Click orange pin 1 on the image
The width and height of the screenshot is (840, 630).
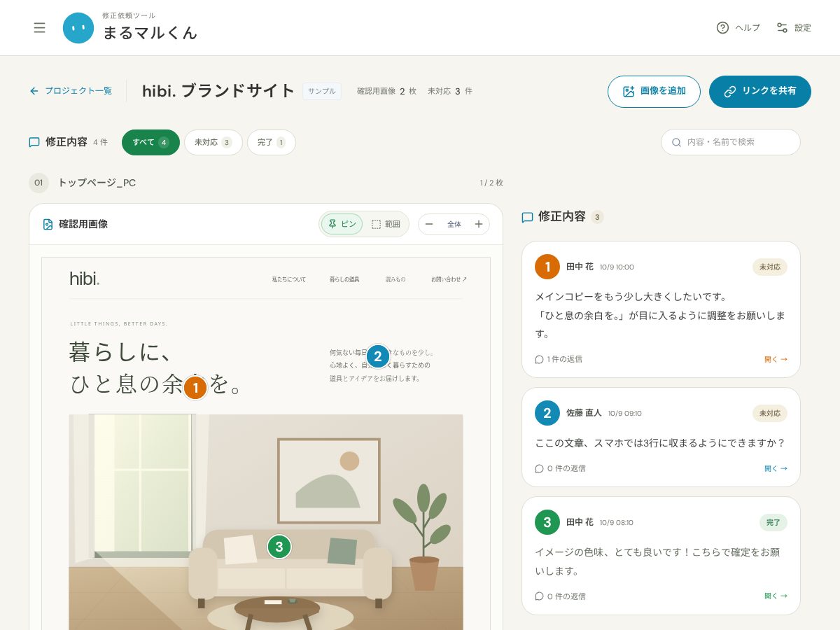(x=195, y=387)
